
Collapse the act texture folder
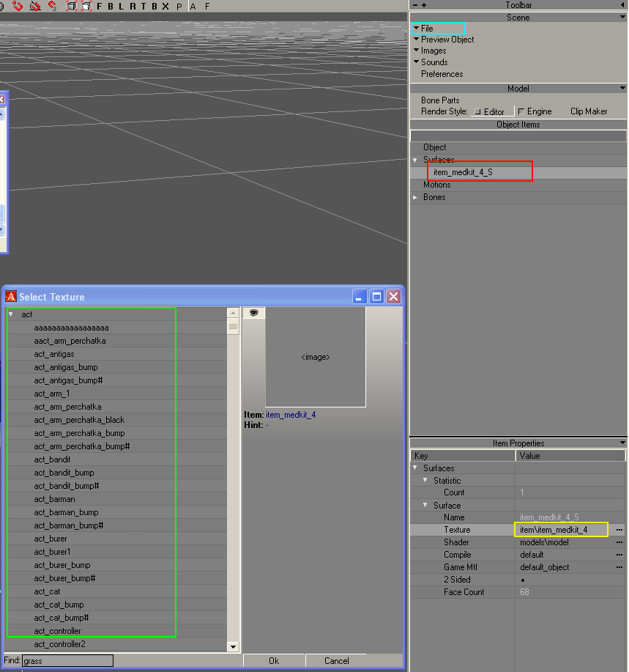11,314
